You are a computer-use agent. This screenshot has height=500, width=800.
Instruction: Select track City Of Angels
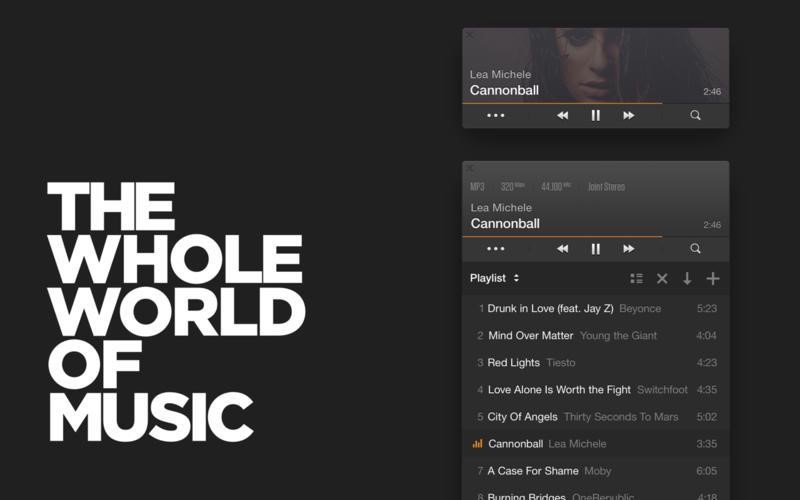(595, 416)
